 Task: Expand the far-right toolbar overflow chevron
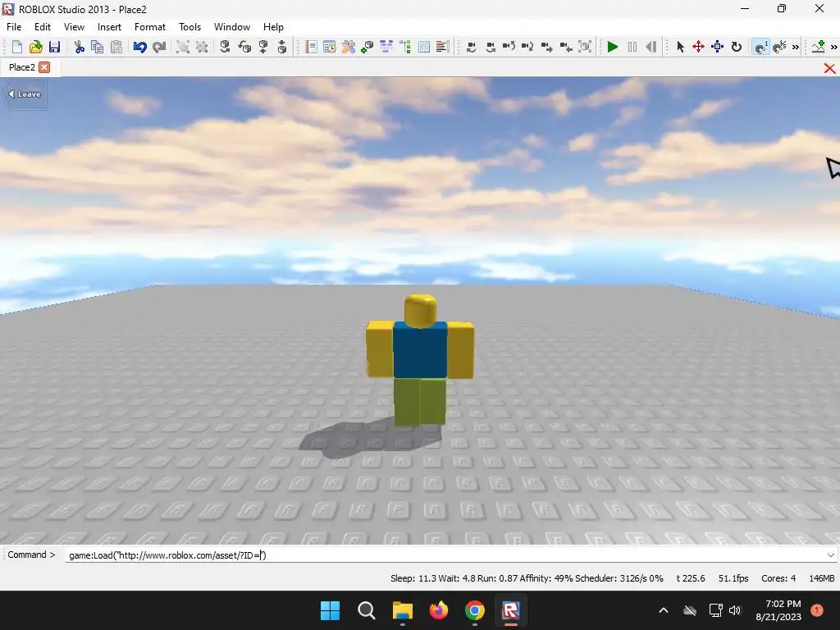pyautogui.click(x=834, y=47)
